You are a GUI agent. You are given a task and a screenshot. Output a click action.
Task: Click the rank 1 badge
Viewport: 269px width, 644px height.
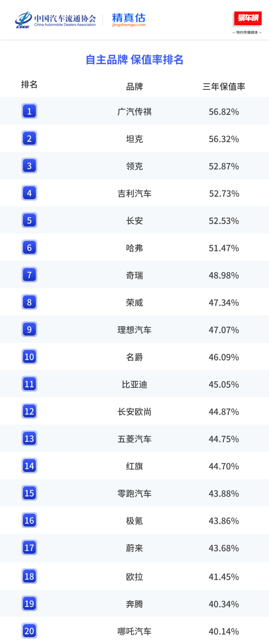pyautogui.click(x=29, y=111)
